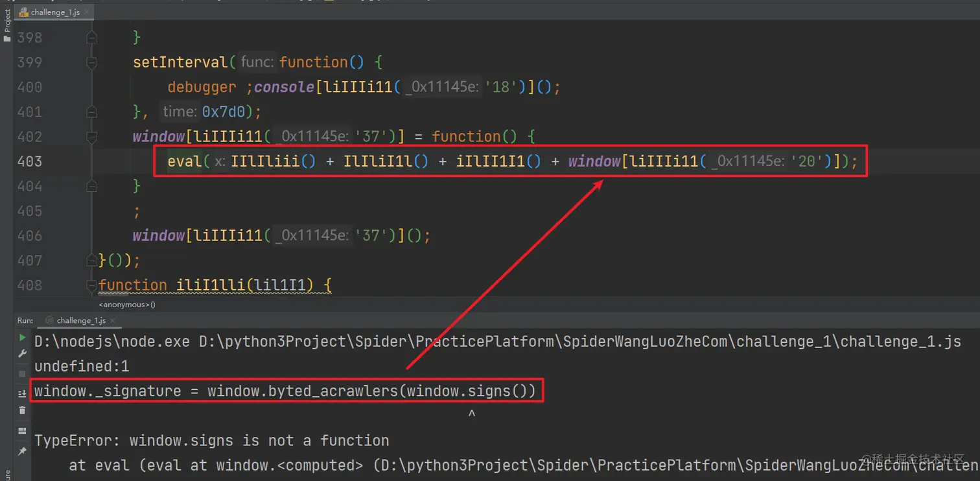Screen dimensions: 980x481
Task: Toggle fold marker at line 407
Action: pos(91,260)
